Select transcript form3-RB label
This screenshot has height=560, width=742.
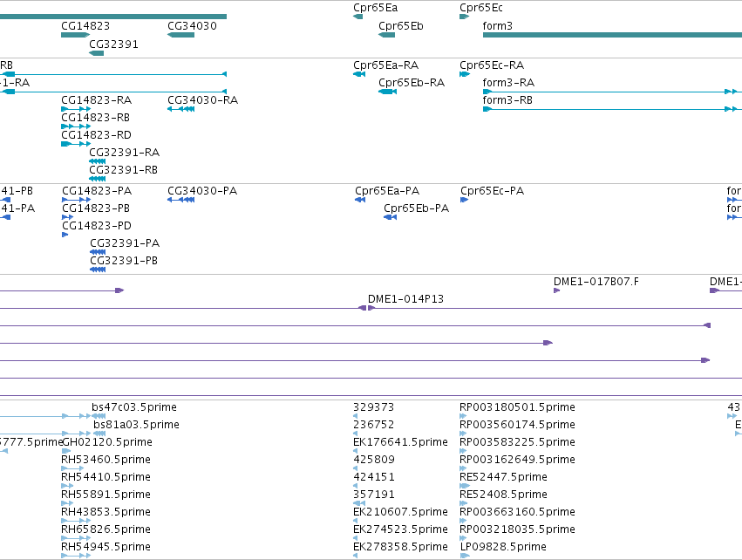point(507,100)
